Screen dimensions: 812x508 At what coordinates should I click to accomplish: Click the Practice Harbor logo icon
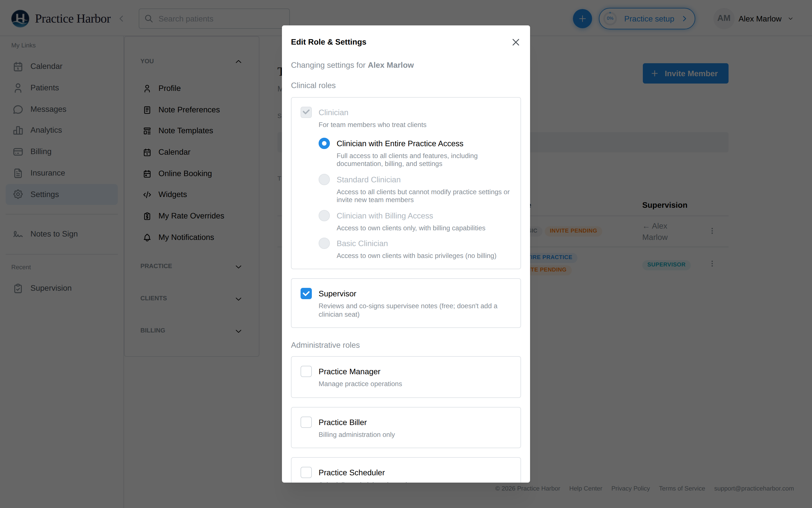tap(20, 18)
